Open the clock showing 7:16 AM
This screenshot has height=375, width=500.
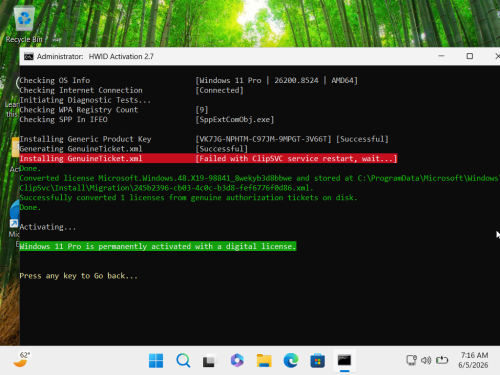pyautogui.click(x=474, y=360)
